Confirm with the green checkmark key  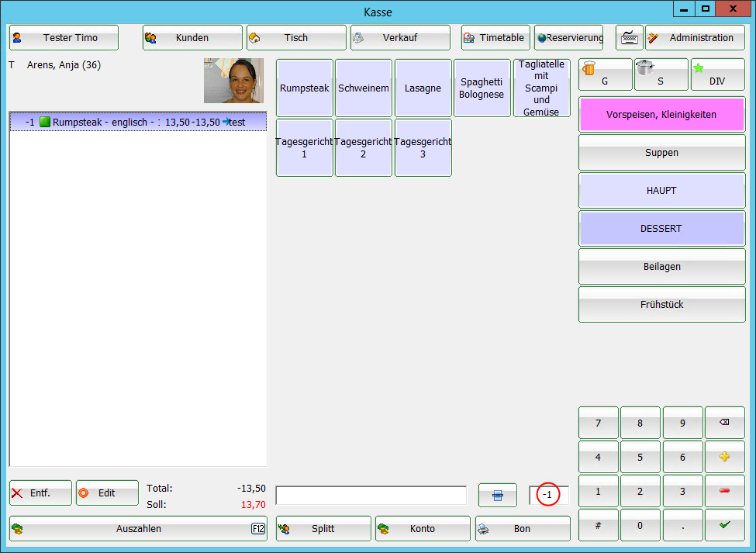725,525
